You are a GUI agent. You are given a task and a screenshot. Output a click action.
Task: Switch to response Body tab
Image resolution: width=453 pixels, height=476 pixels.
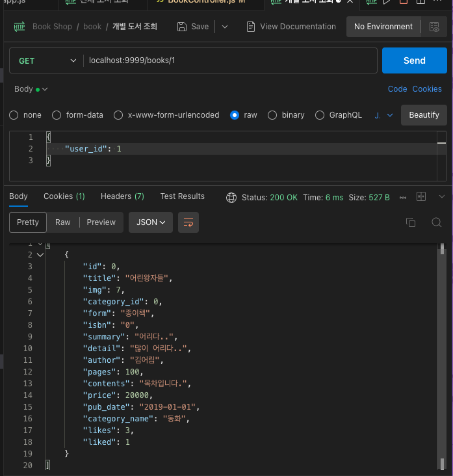pyautogui.click(x=18, y=197)
